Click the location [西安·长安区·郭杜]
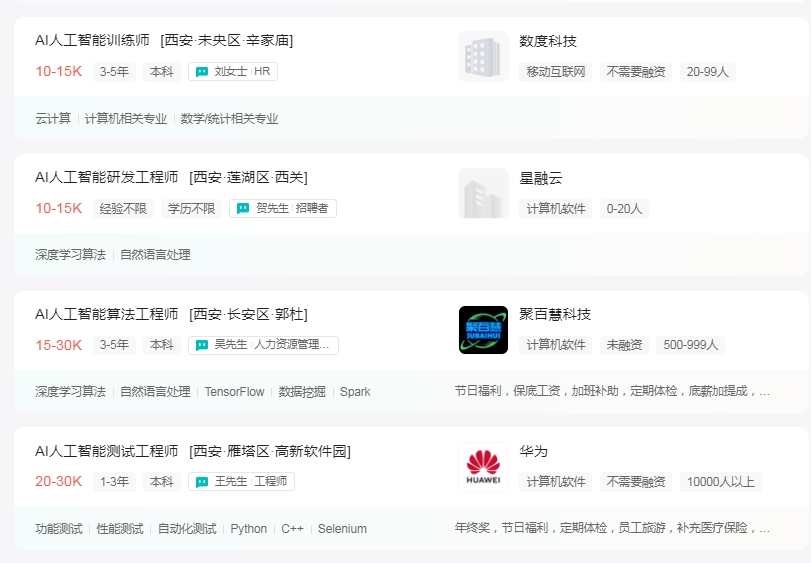The height and width of the screenshot is (563, 811). (x=248, y=314)
